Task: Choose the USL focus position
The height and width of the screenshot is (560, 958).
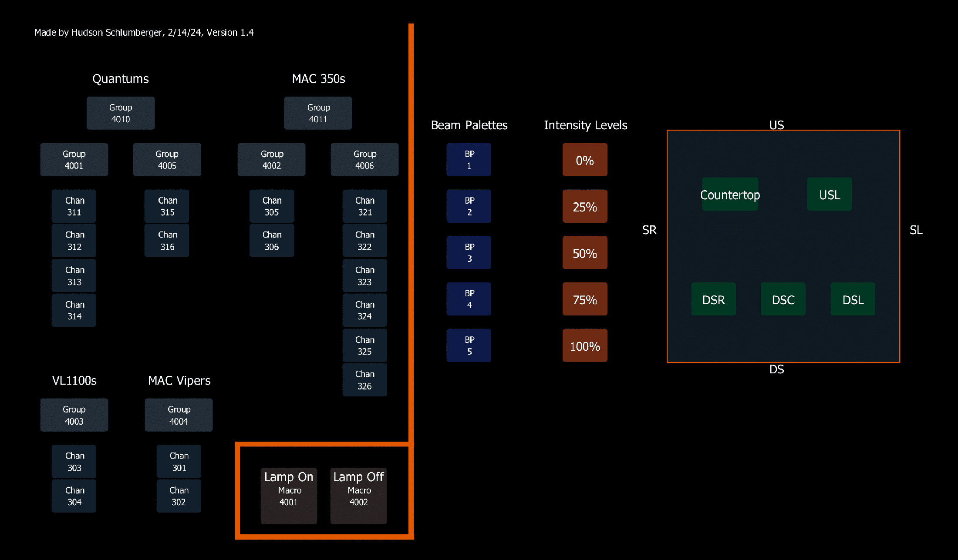Action: [830, 194]
